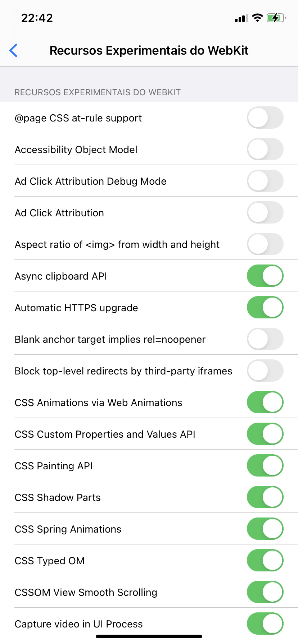Disable Async clipboard API

tap(265, 276)
